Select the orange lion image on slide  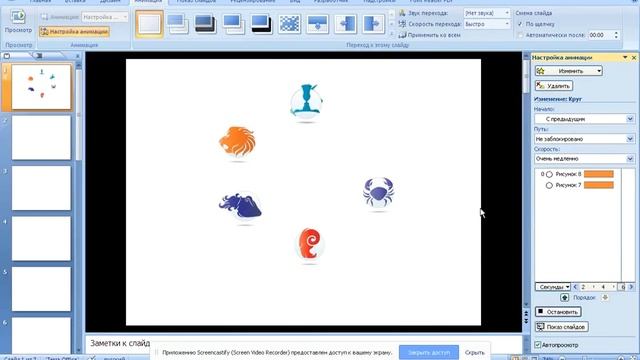(237, 141)
